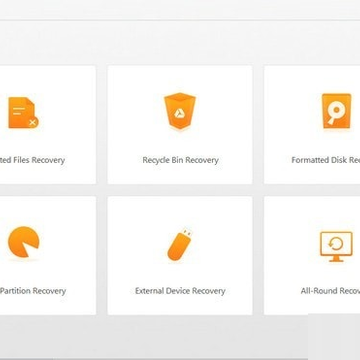Click the orange recycle bin icon
The width and height of the screenshot is (360, 360).
pyautogui.click(x=180, y=111)
